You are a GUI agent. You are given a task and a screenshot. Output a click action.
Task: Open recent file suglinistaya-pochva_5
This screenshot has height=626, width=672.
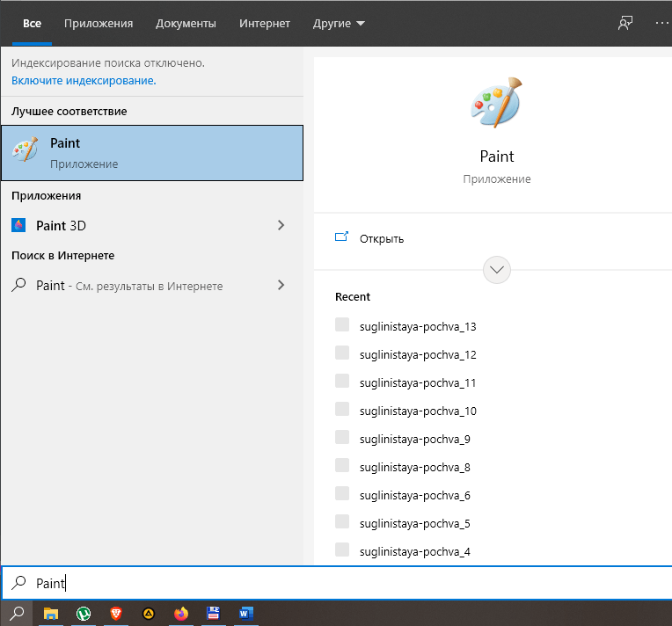[415, 524]
